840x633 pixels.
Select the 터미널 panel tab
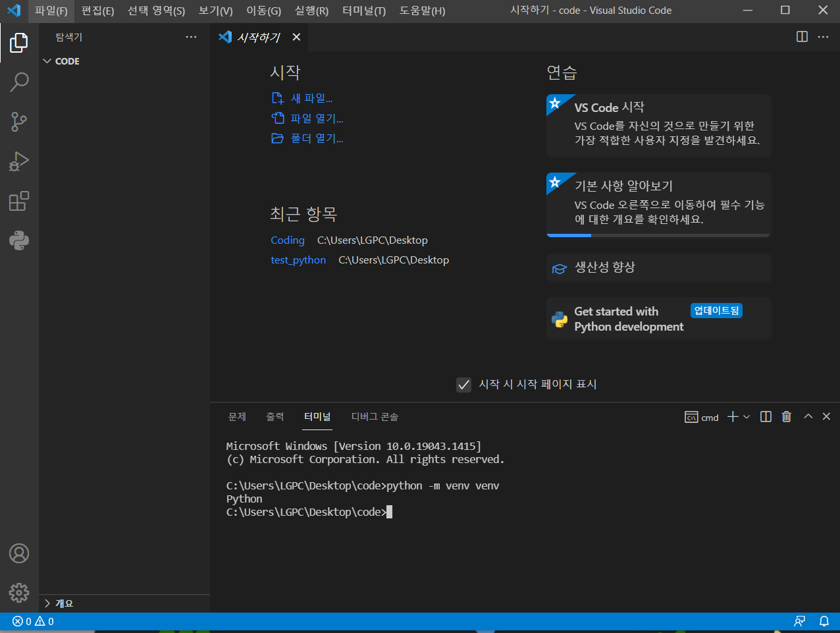tap(317, 416)
